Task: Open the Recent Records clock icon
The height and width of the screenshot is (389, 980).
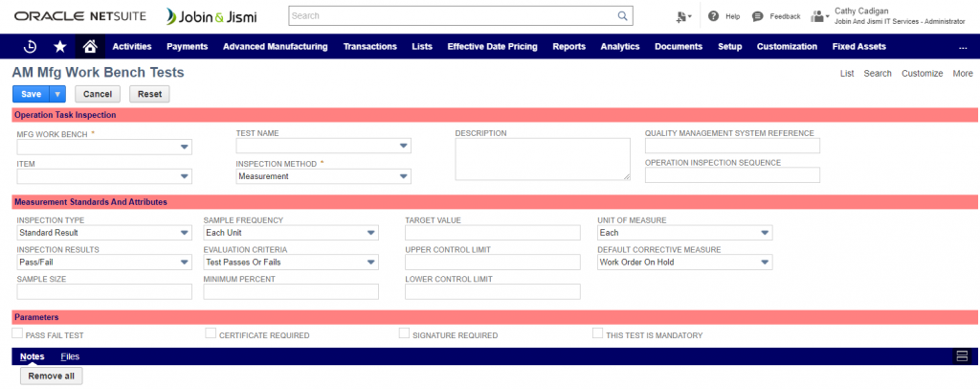Action: [x=30, y=46]
